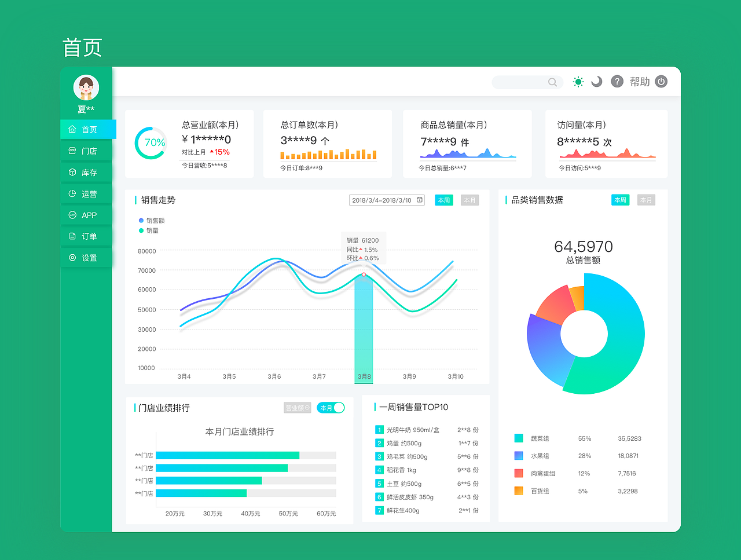Image resolution: width=741 pixels, height=560 pixels.
Task: Open 运营 from the left navigation
Action: point(86,193)
